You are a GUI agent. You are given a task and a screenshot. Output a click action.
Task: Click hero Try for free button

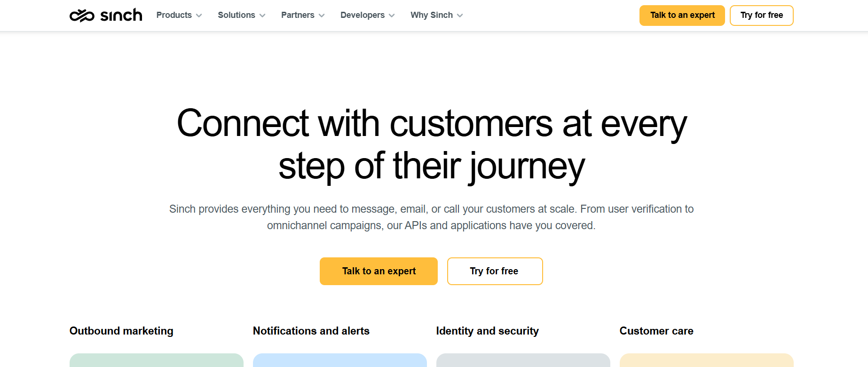click(495, 271)
